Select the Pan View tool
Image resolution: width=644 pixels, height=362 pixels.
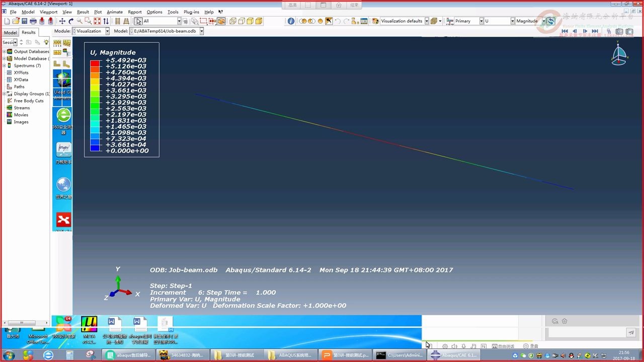62,21
